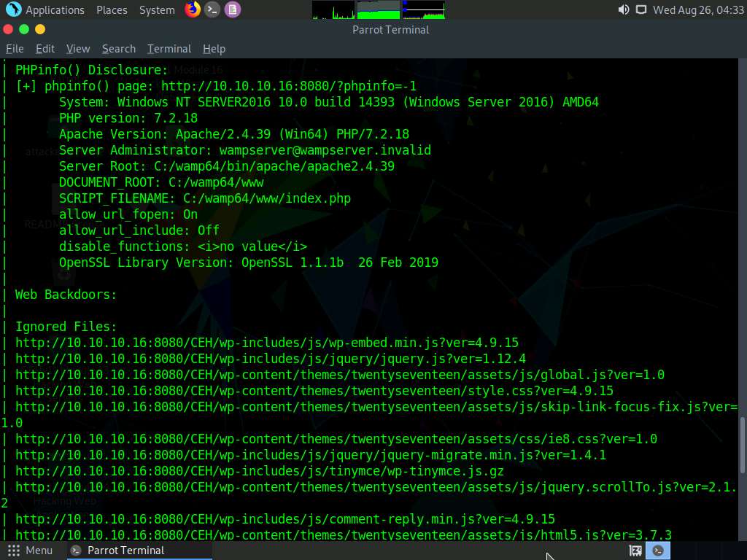
Task: Open the Parrot logo Applications icon
Action: coord(13,9)
